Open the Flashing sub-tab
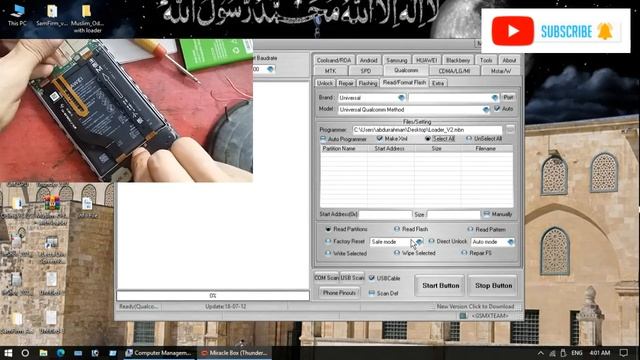The height and width of the screenshot is (360, 640). pyautogui.click(x=367, y=83)
